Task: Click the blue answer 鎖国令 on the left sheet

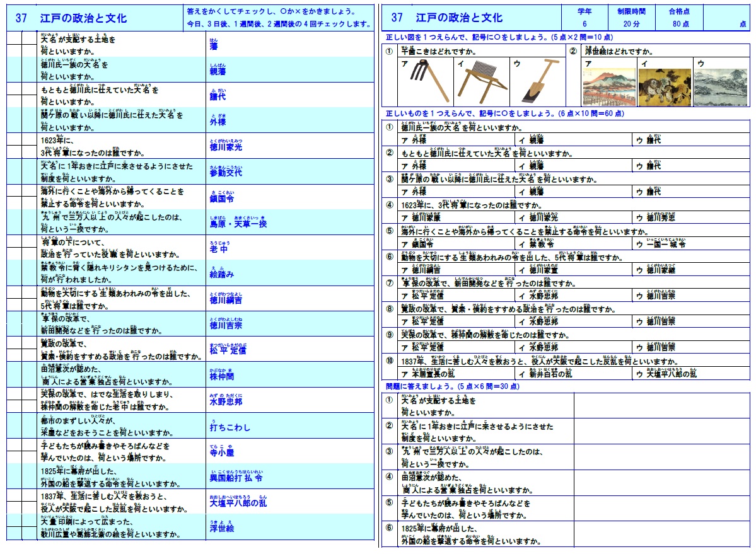Action: pyautogui.click(x=222, y=197)
